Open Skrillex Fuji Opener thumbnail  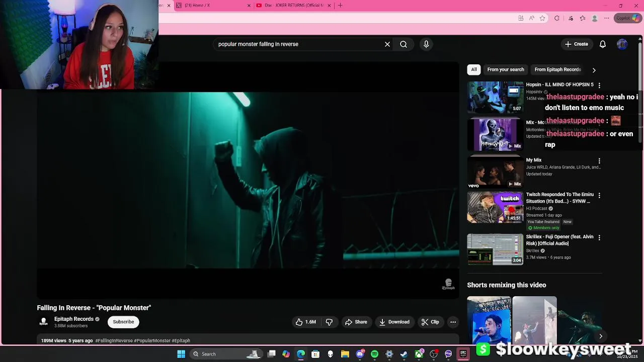point(495,249)
